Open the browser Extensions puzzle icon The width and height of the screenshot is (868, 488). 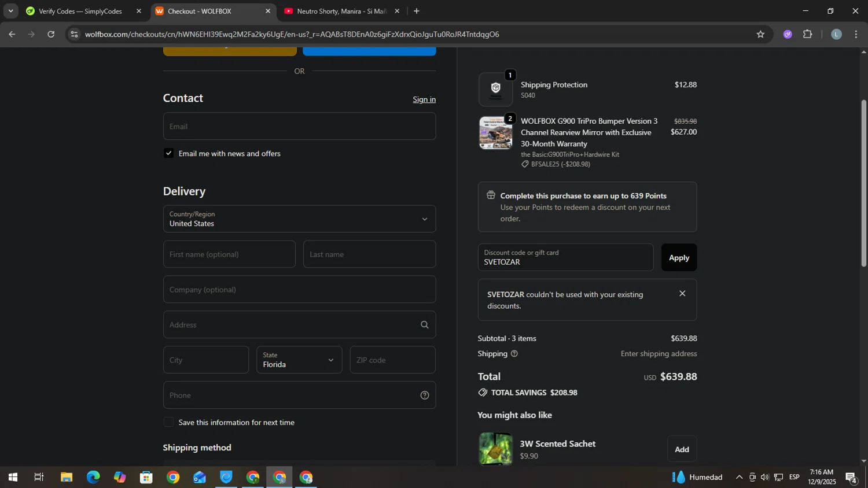click(x=808, y=35)
